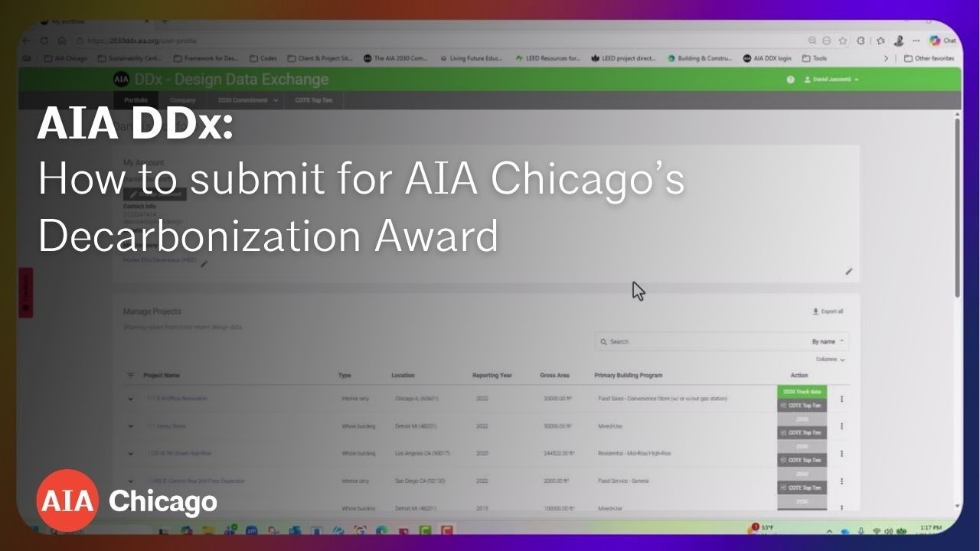Image resolution: width=980 pixels, height=551 pixels.
Task: Expand the Columns chooser
Action: [831, 359]
